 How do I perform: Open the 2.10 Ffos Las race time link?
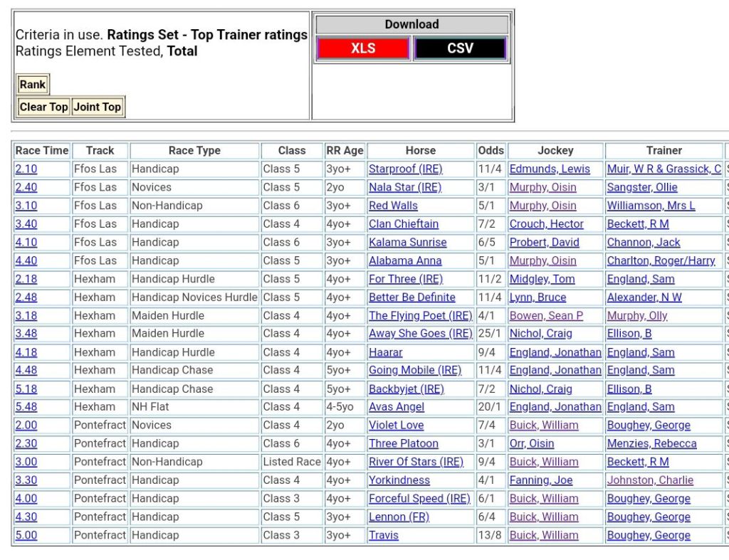(x=26, y=169)
